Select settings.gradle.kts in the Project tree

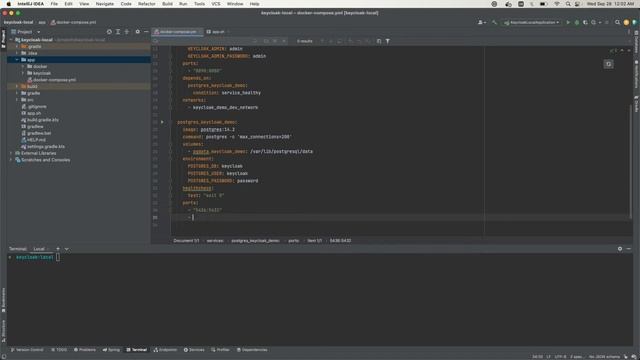click(x=46, y=147)
